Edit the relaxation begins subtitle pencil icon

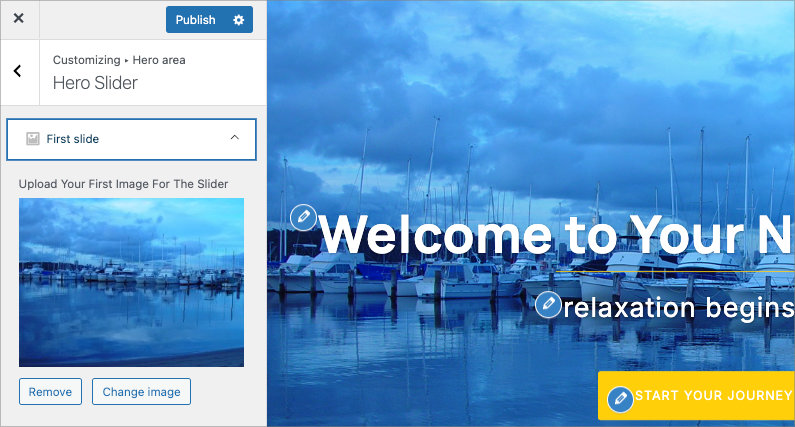click(x=548, y=304)
